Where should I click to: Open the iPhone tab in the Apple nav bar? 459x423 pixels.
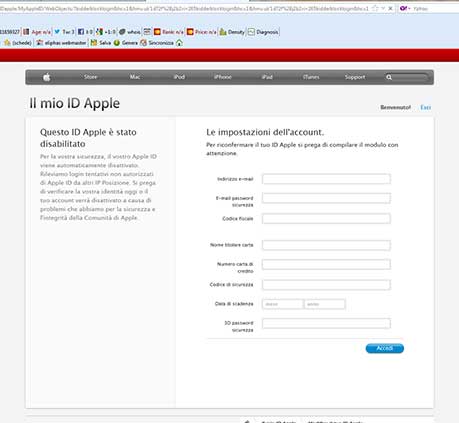pyautogui.click(x=223, y=77)
